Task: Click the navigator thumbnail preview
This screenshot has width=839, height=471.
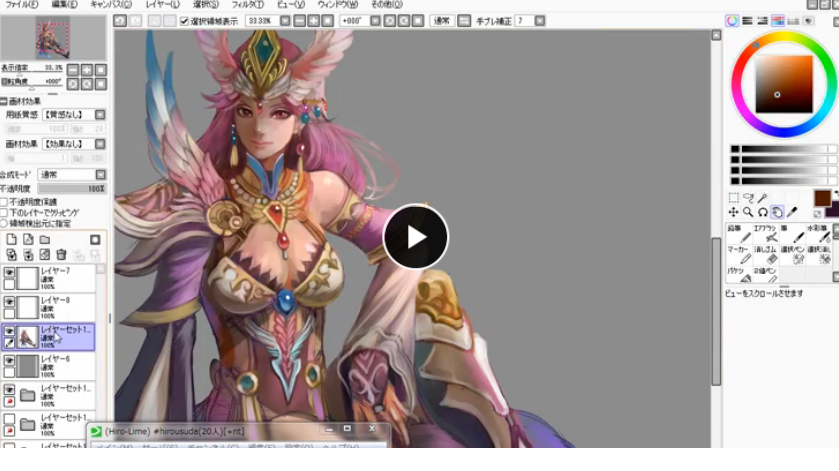Action: tap(52, 37)
